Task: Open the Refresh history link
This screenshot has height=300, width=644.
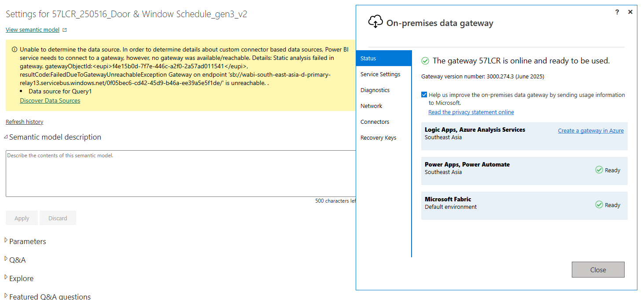Action: point(25,122)
